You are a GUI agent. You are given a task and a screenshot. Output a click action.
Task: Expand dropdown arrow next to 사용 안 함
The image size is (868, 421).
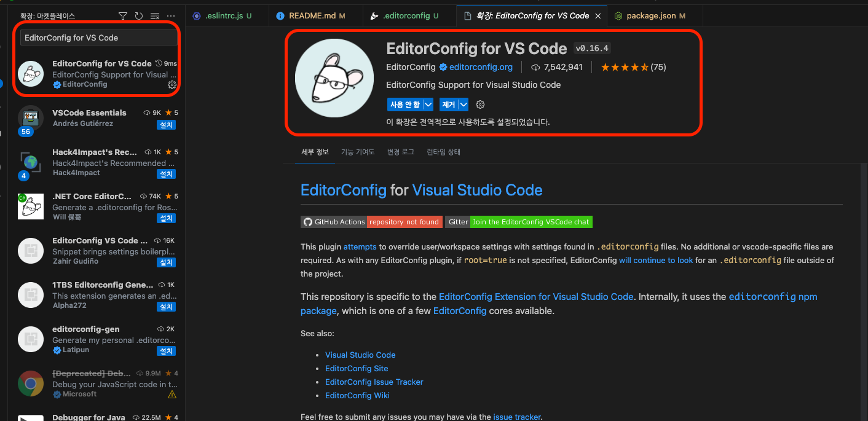tap(428, 105)
